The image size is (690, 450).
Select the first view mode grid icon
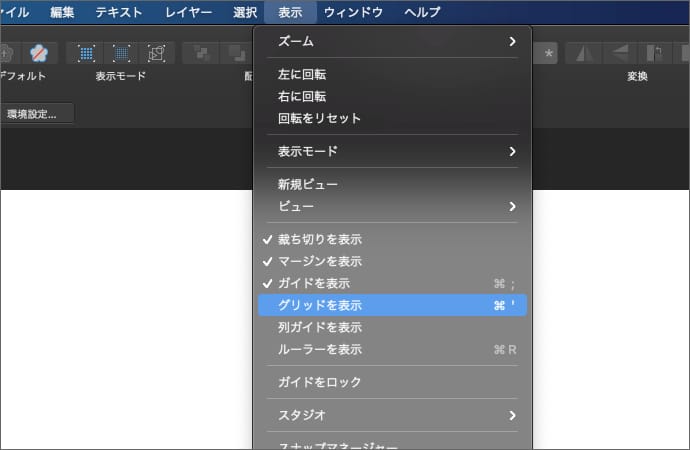tap(87, 53)
